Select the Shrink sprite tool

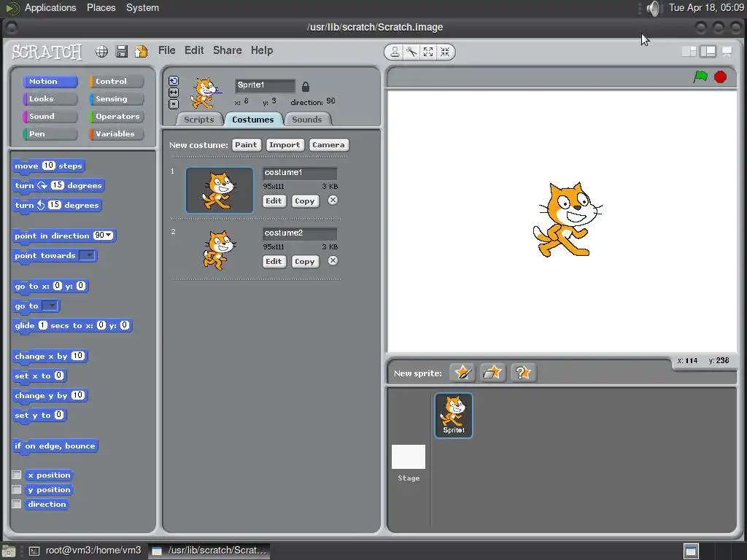point(445,52)
